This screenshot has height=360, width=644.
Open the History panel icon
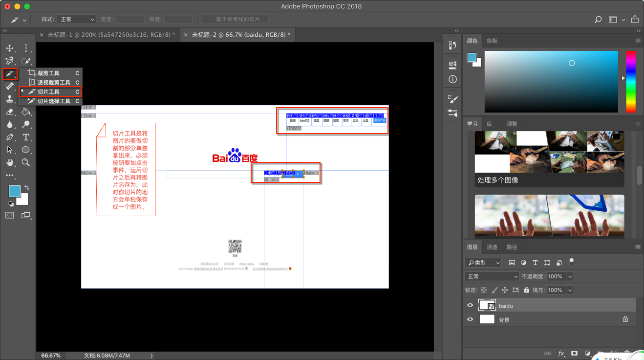(452, 45)
